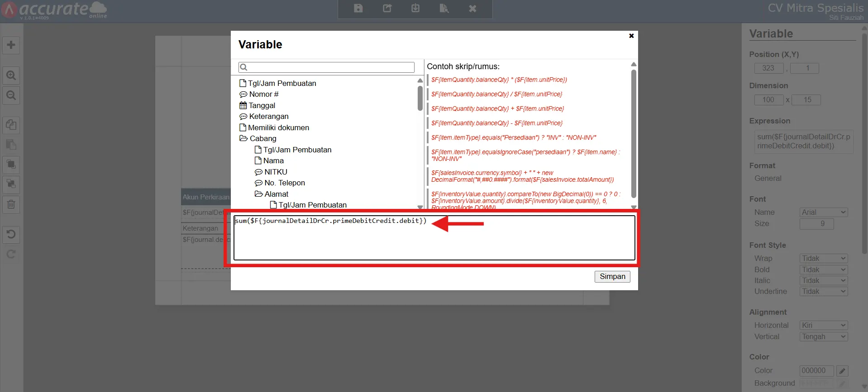Open the Bold dropdown

click(824, 269)
